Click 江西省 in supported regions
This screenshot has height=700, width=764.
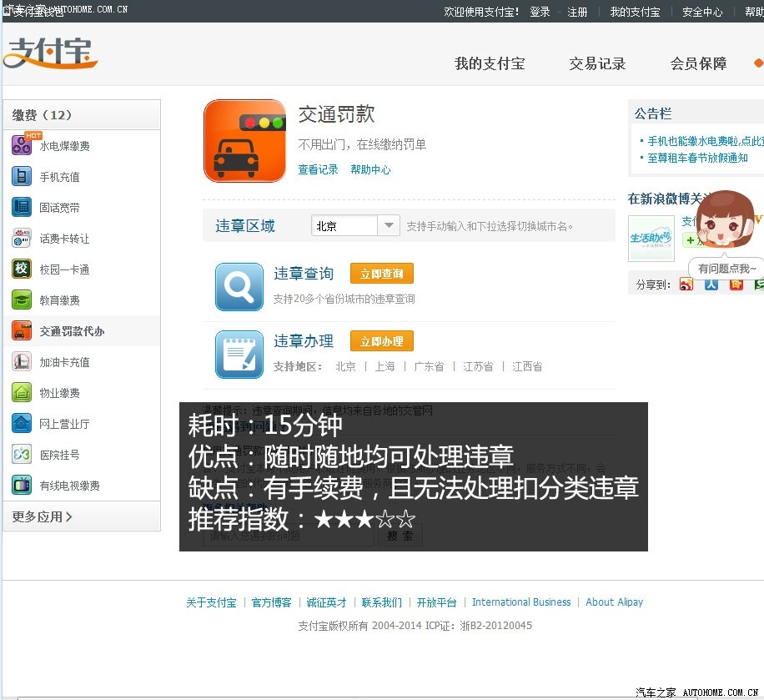[527, 366]
